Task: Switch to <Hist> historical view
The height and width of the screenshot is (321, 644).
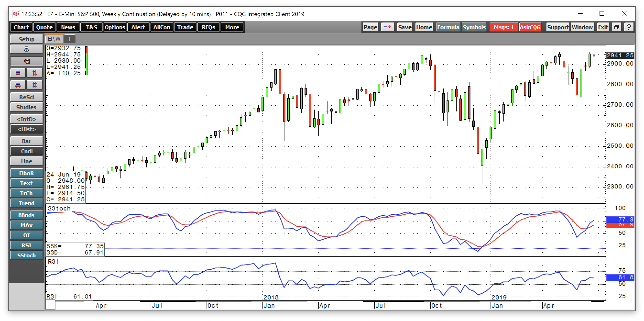Action: coord(26,129)
